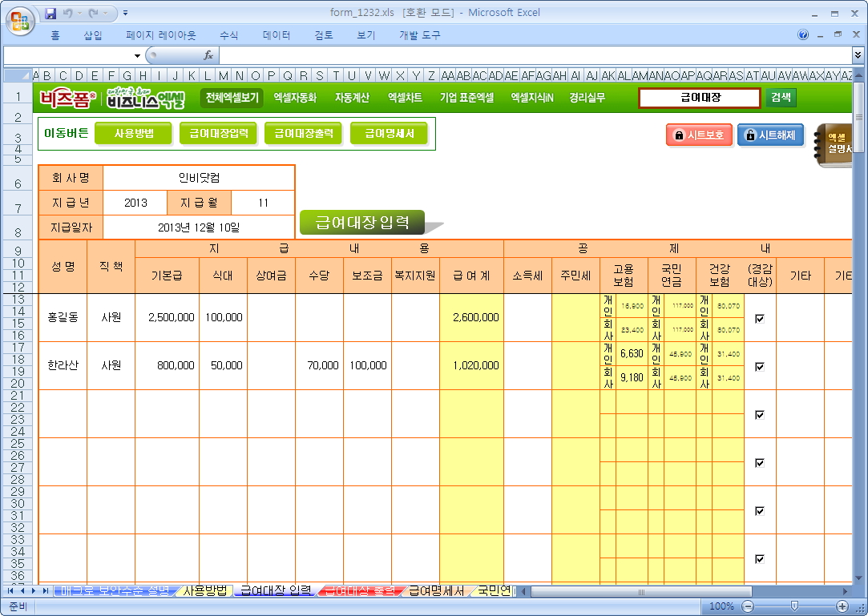Image resolution: width=868 pixels, height=616 pixels.
Task: Open Excel Help question mark icon
Action: [803, 35]
